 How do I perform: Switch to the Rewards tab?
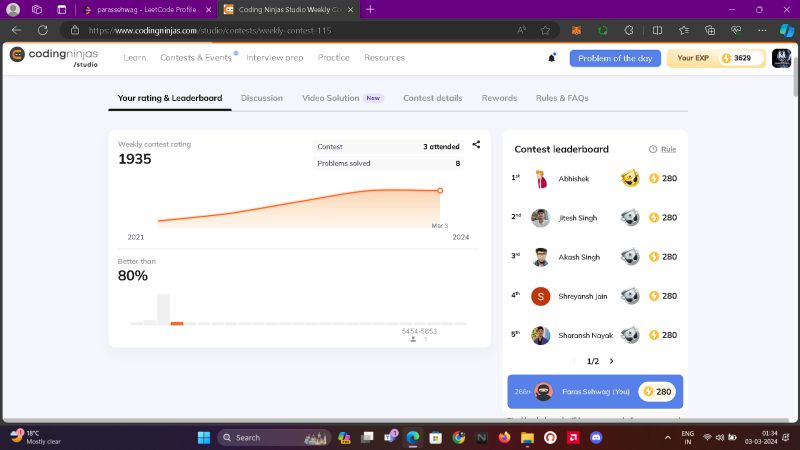click(499, 98)
